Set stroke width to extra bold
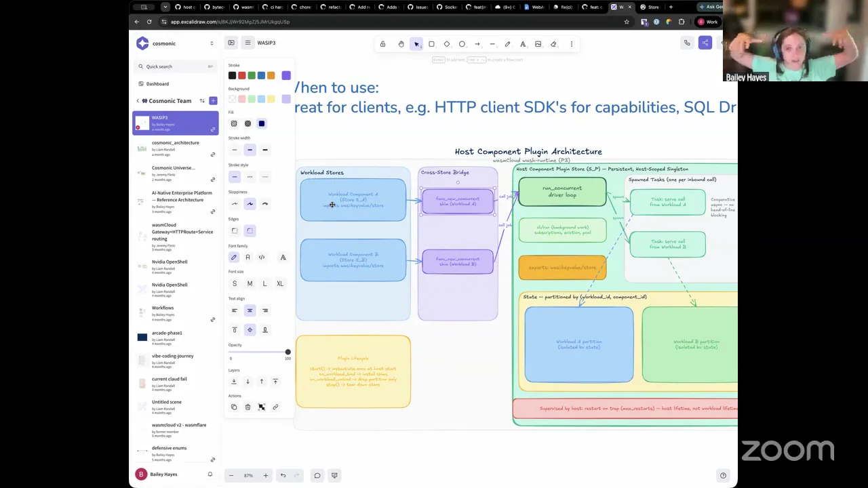The width and height of the screenshot is (868, 488). tap(265, 150)
